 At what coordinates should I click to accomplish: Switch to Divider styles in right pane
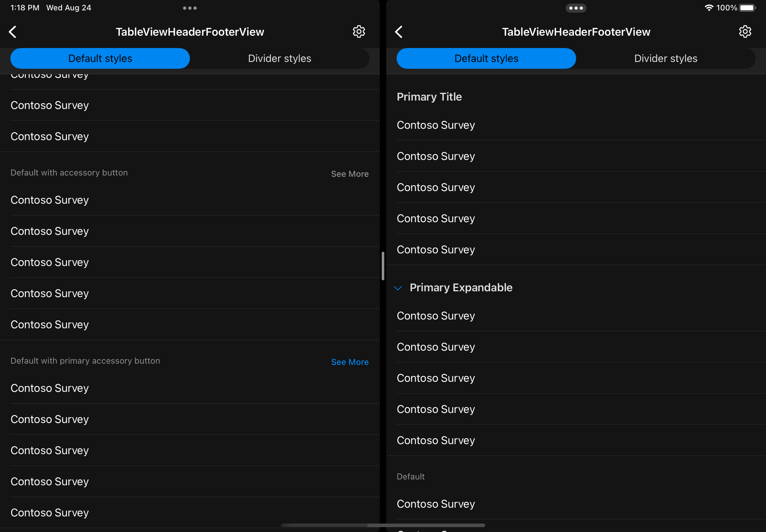pos(666,58)
